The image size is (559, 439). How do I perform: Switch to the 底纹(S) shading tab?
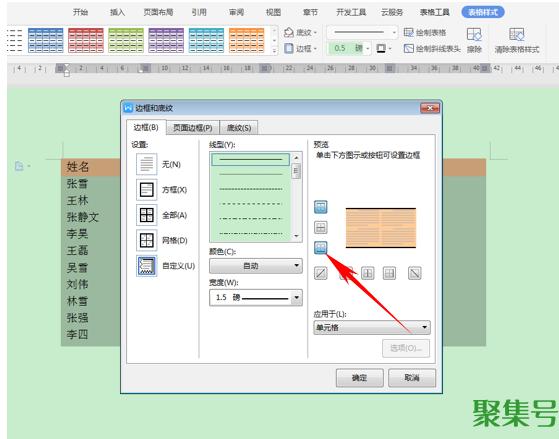pos(239,128)
